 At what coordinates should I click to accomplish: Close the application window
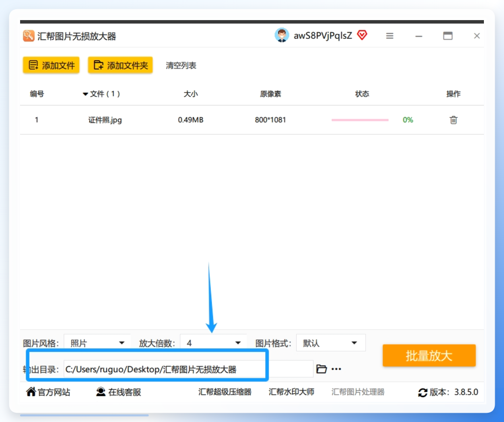tap(477, 36)
